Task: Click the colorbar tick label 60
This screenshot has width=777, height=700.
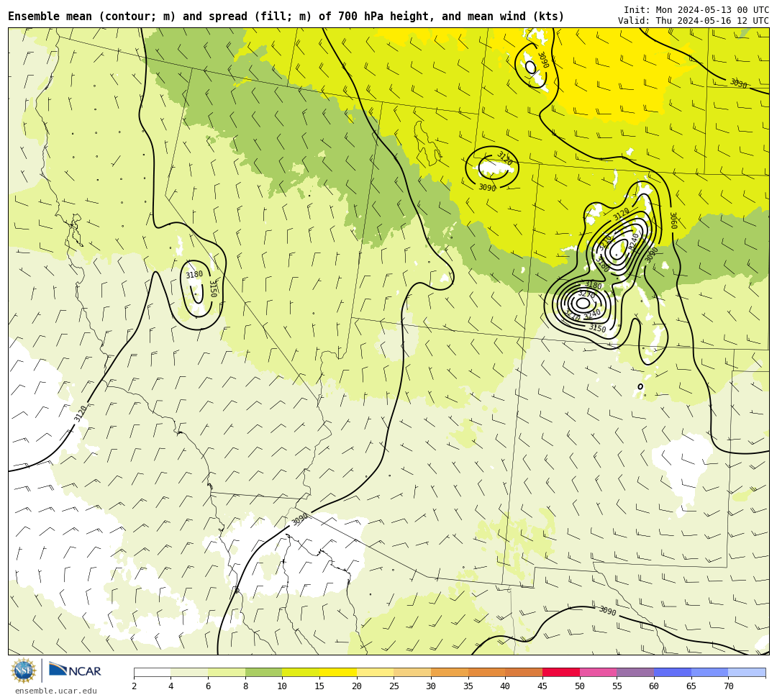Action: (654, 686)
